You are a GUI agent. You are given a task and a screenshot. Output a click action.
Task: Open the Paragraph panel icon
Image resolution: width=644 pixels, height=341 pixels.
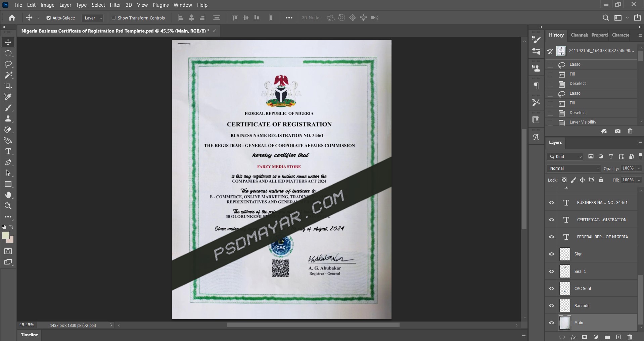point(536,86)
